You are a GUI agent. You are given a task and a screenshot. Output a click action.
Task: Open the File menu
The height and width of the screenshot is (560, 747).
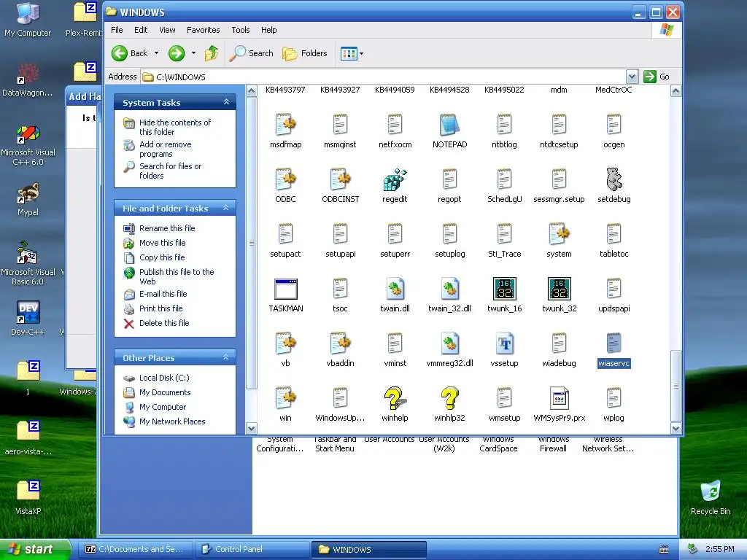tap(117, 30)
